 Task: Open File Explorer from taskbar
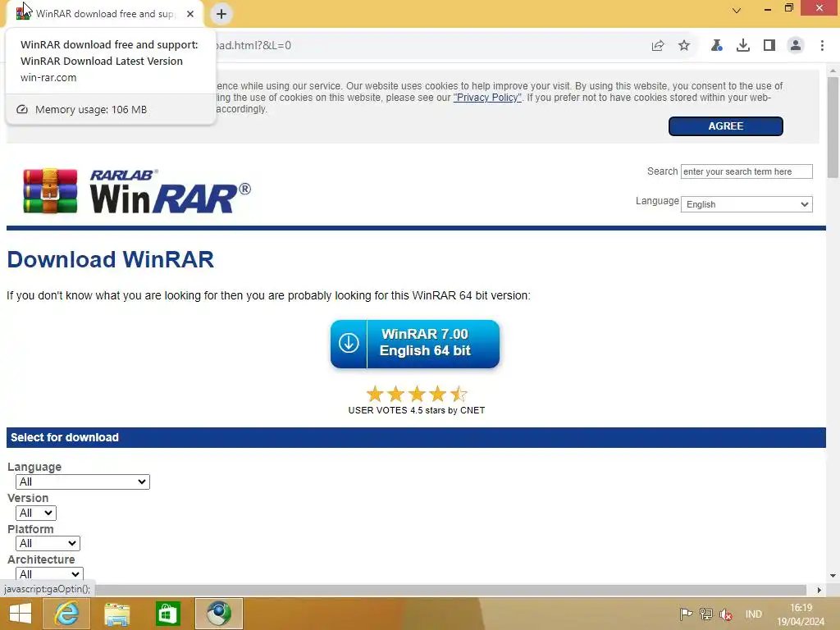116,614
